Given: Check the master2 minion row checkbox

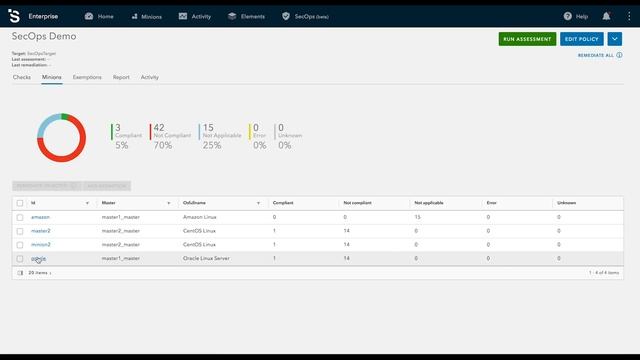Looking at the screenshot, I should 20,231.
